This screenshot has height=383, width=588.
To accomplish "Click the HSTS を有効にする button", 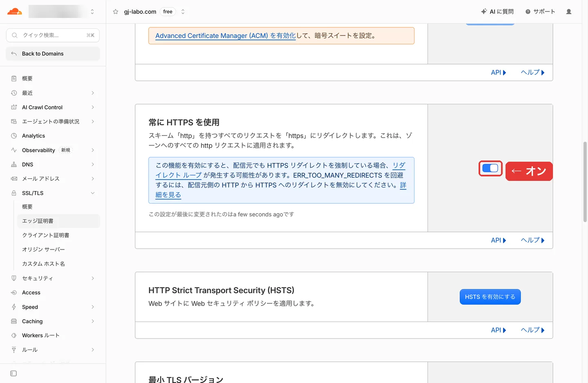I will tap(490, 297).
